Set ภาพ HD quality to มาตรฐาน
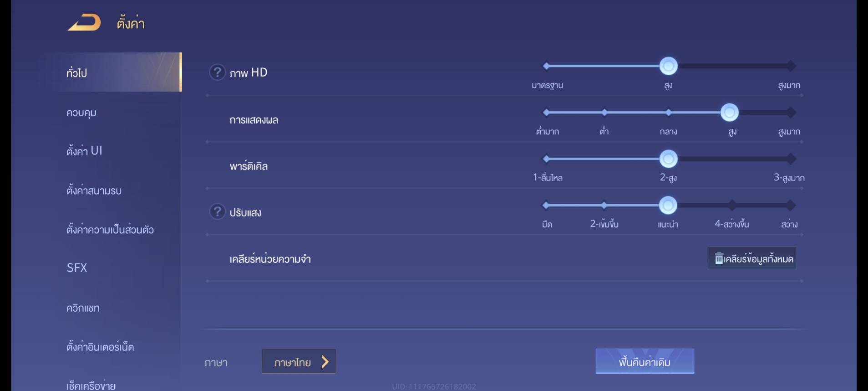The width and height of the screenshot is (868, 391). pyautogui.click(x=546, y=66)
